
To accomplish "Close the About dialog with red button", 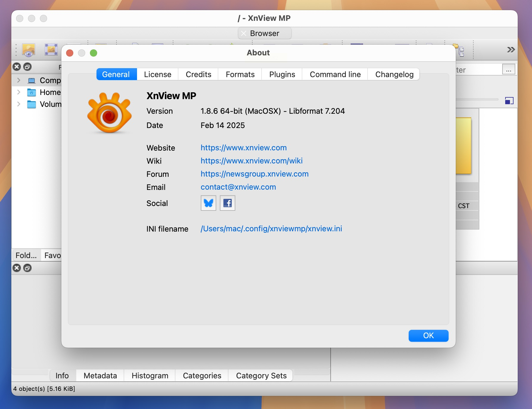I will pos(70,53).
